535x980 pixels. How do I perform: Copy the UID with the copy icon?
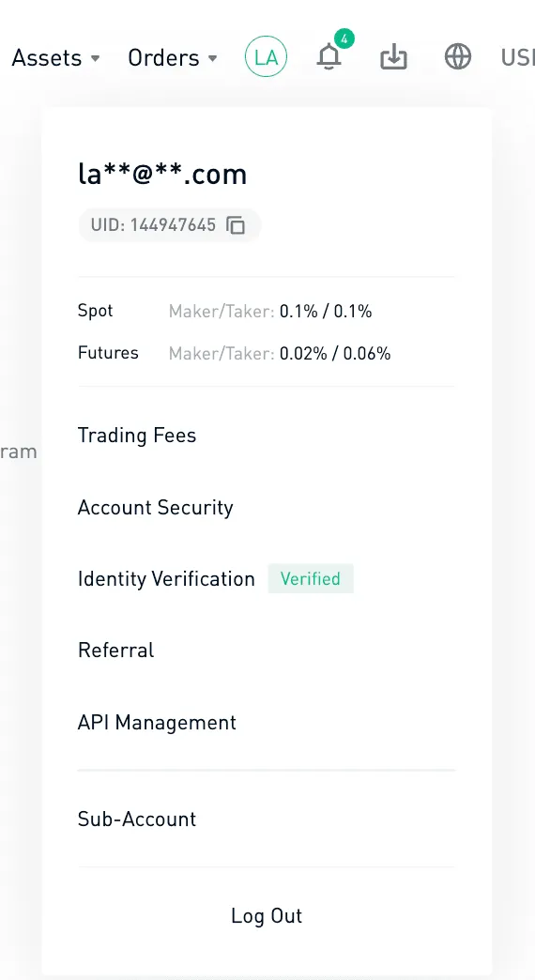(x=236, y=225)
